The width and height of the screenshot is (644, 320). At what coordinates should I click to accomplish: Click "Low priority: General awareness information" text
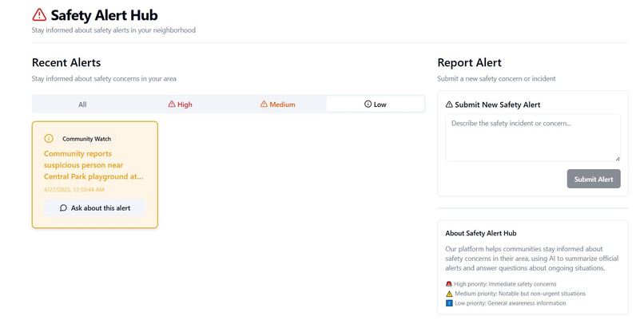click(510, 303)
